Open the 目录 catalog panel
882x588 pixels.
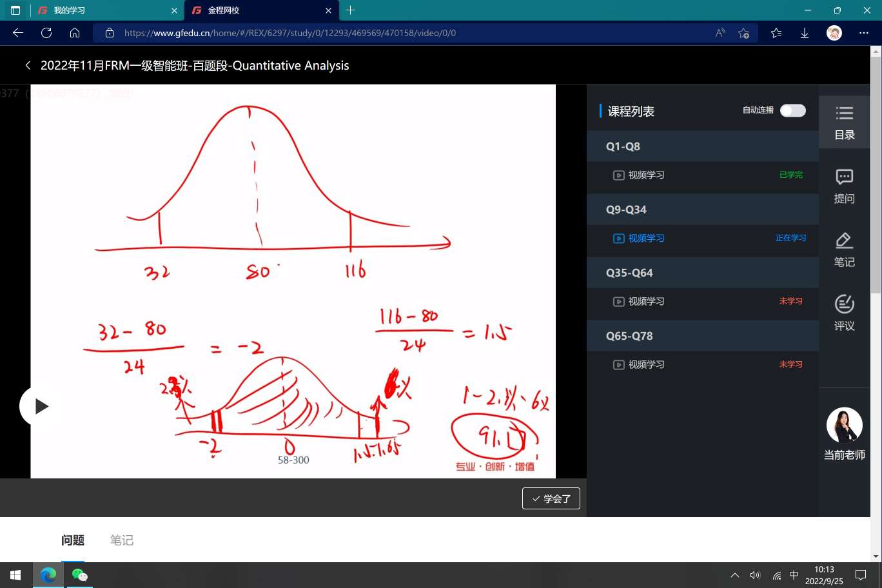(844, 122)
